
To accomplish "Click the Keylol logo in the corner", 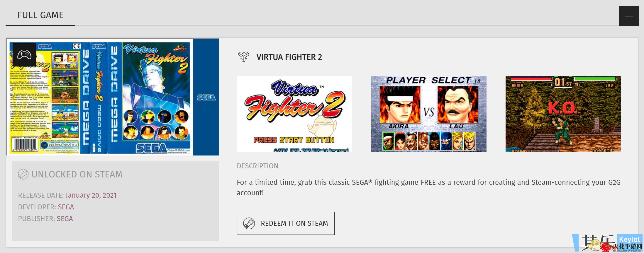I will (629, 240).
